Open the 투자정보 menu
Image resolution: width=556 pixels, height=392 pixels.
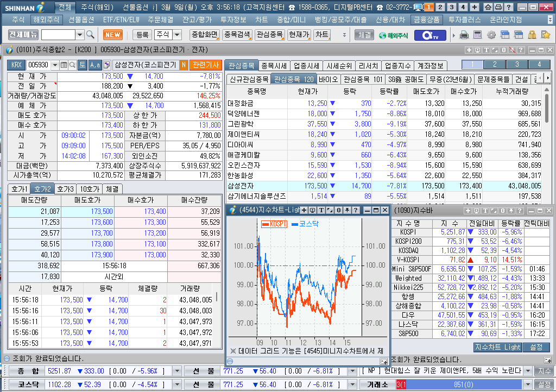pos(233,20)
